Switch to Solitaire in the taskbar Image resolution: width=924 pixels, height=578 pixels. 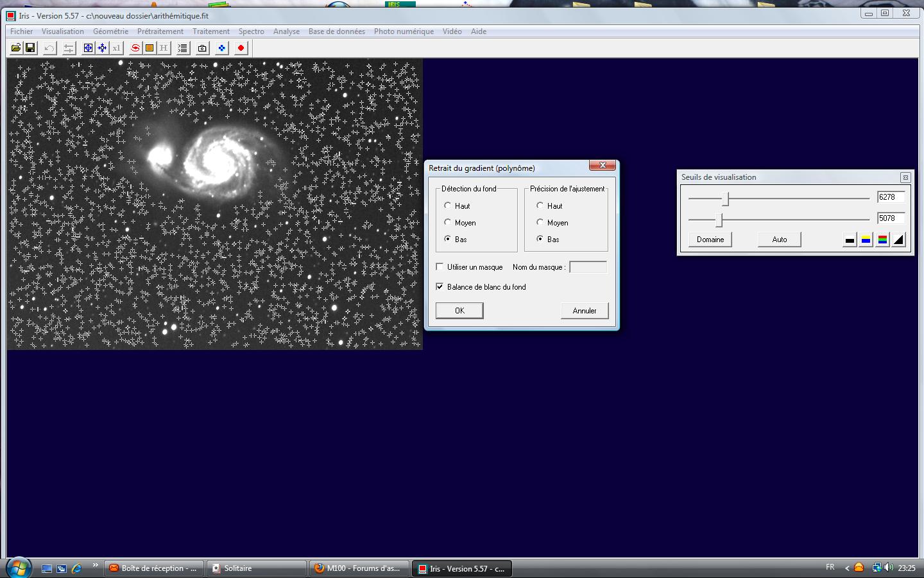[x=257, y=568]
